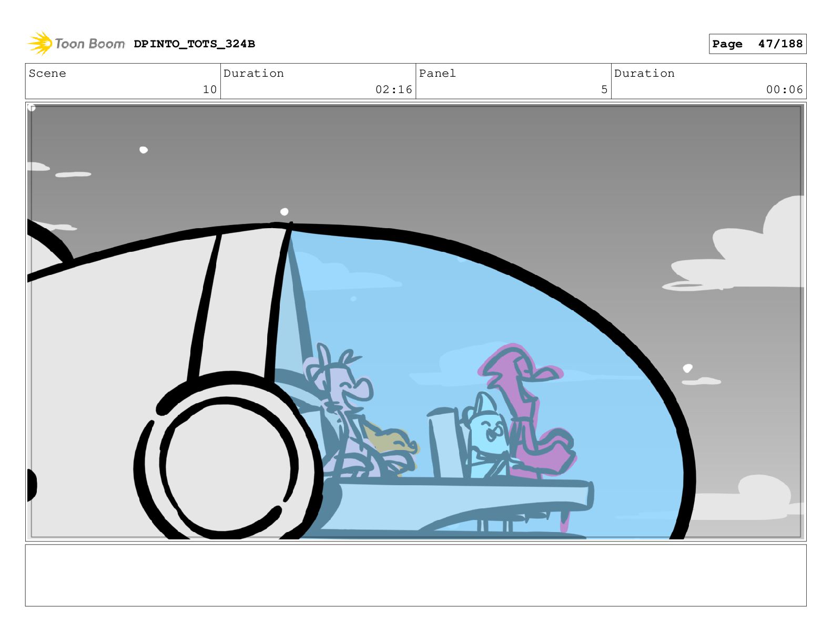Select the panel duration 00:06

tap(785, 89)
